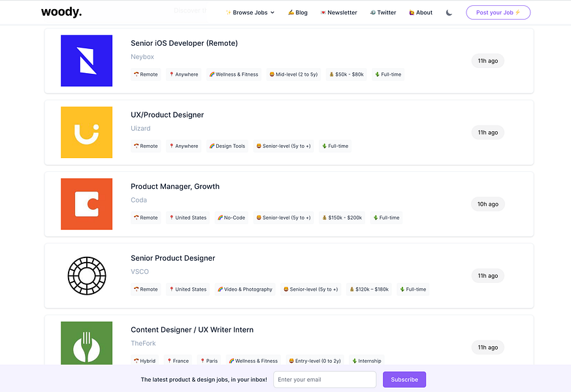The image size is (571, 392).
Task: Filter by Remote tag on Coda job
Action: point(146,218)
